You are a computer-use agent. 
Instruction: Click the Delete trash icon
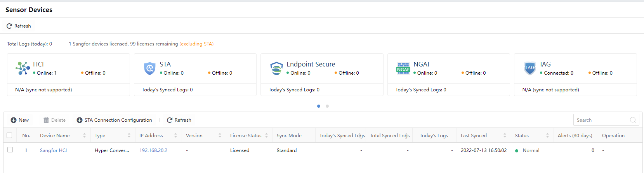tap(46, 120)
